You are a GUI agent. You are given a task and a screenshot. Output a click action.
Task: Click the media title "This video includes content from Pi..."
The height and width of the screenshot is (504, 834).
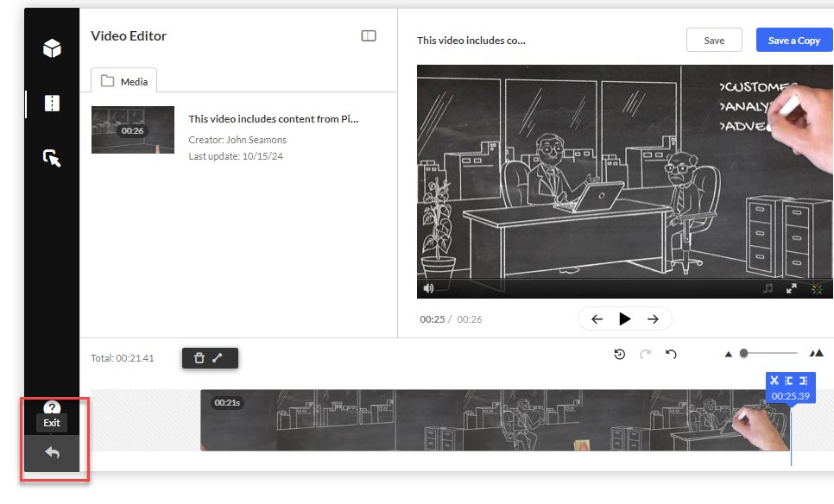pyautogui.click(x=274, y=119)
